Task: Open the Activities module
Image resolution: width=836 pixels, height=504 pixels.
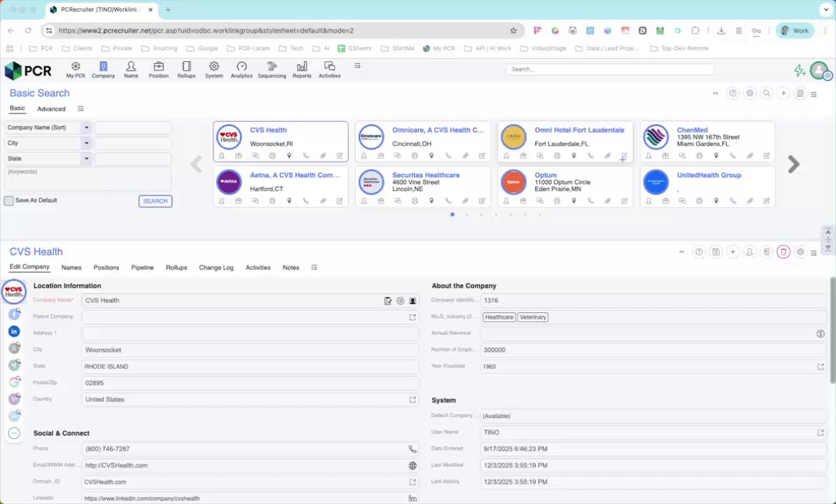Action: (x=330, y=69)
